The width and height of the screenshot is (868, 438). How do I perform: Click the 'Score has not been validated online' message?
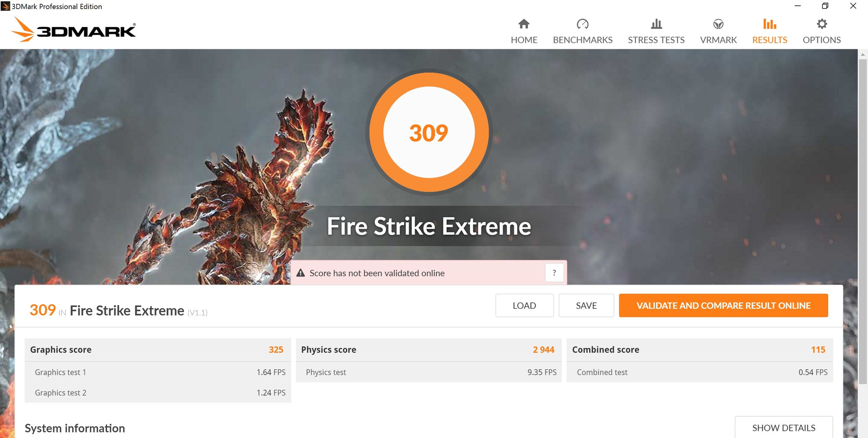tap(377, 273)
